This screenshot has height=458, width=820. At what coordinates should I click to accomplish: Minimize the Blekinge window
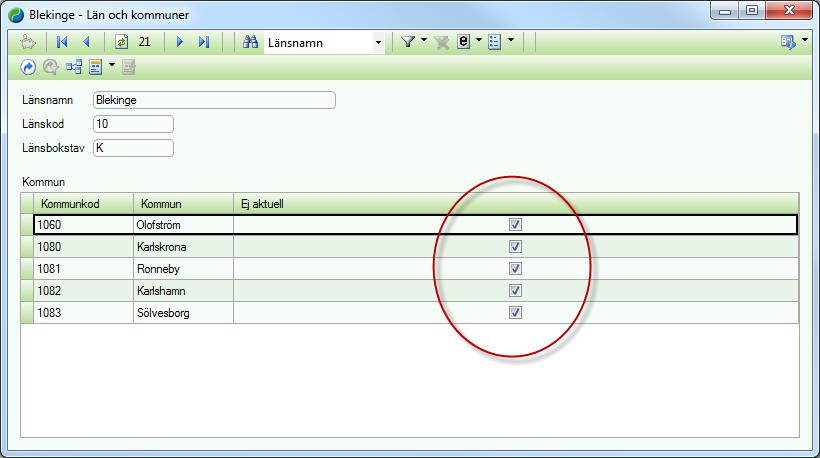[x=725, y=10]
